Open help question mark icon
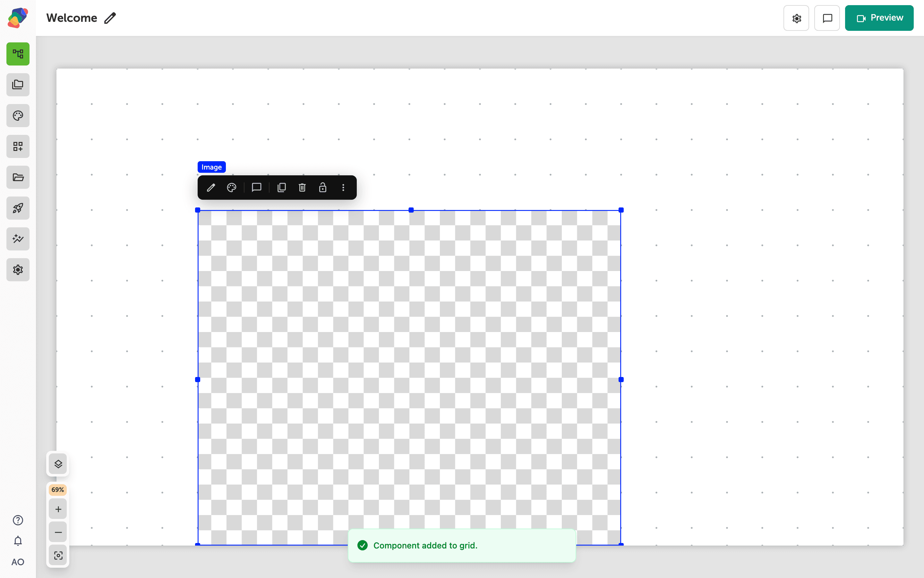Viewport: 924px width, 578px height. point(18,520)
